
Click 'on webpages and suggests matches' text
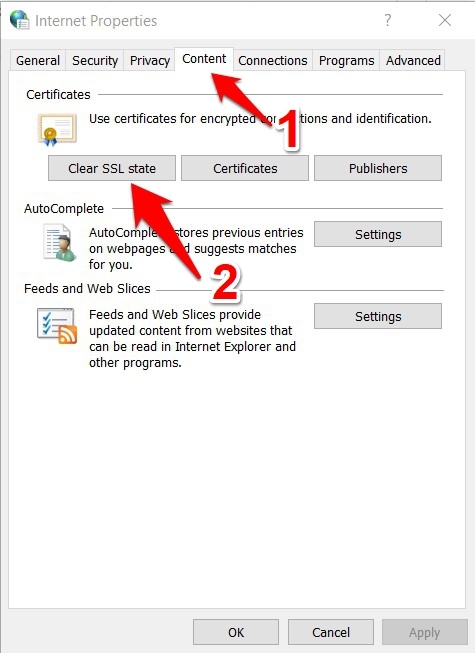pos(193,249)
